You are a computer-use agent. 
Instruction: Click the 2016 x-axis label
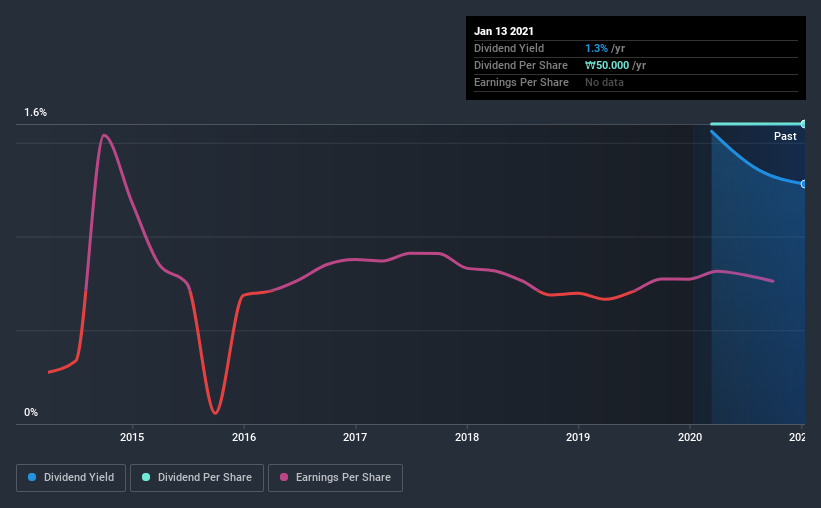244,437
